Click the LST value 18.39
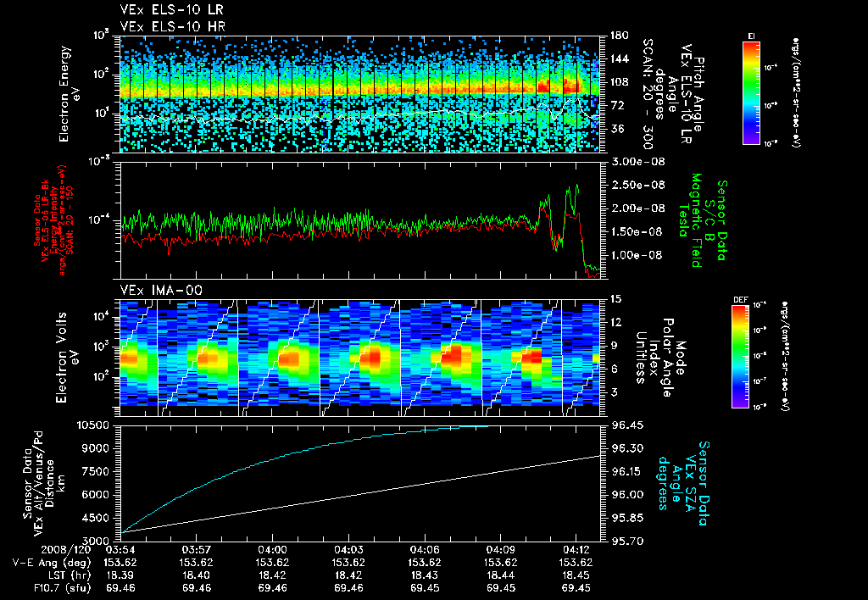The height and width of the screenshot is (600, 868). (120, 575)
